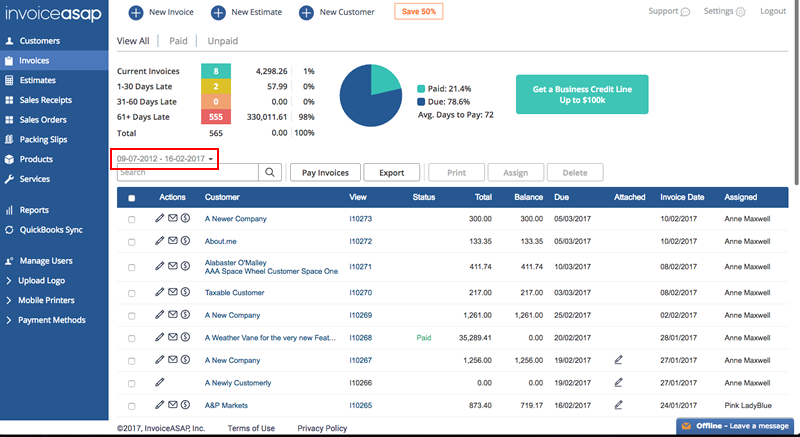The height and width of the screenshot is (437, 800).
Task: Click the Pay Invoices button
Action: (x=325, y=172)
